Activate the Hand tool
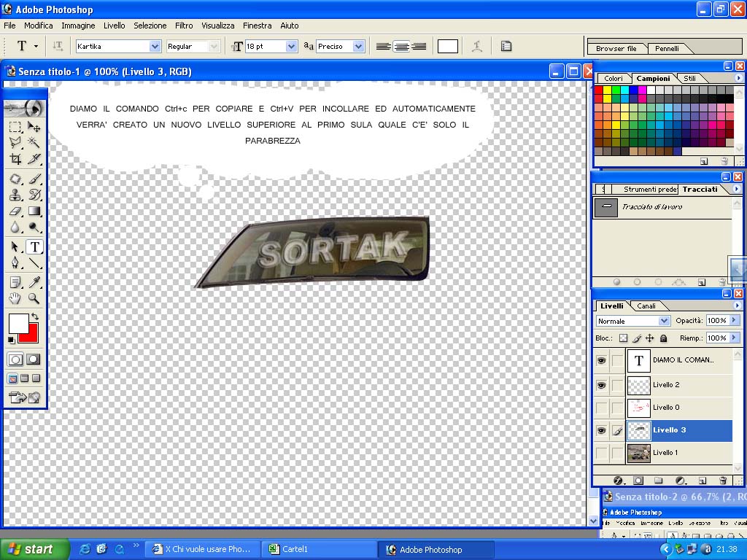747x560 pixels. tap(15, 298)
